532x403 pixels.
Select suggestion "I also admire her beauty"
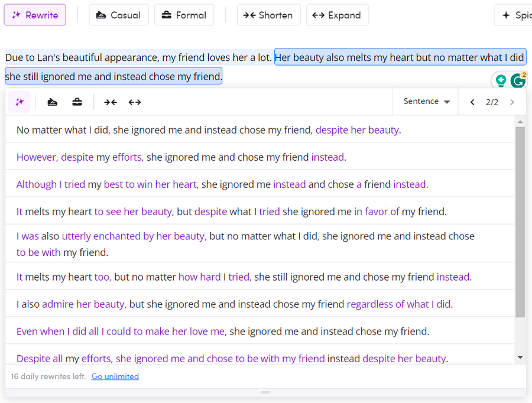coord(260,304)
